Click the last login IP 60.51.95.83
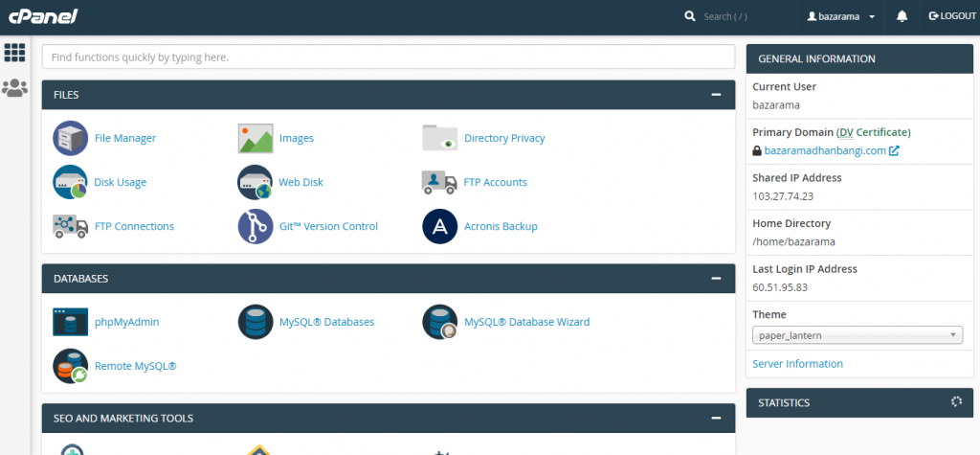Image resolution: width=980 pixels, height=455 pixels. (x=780, y=287)
